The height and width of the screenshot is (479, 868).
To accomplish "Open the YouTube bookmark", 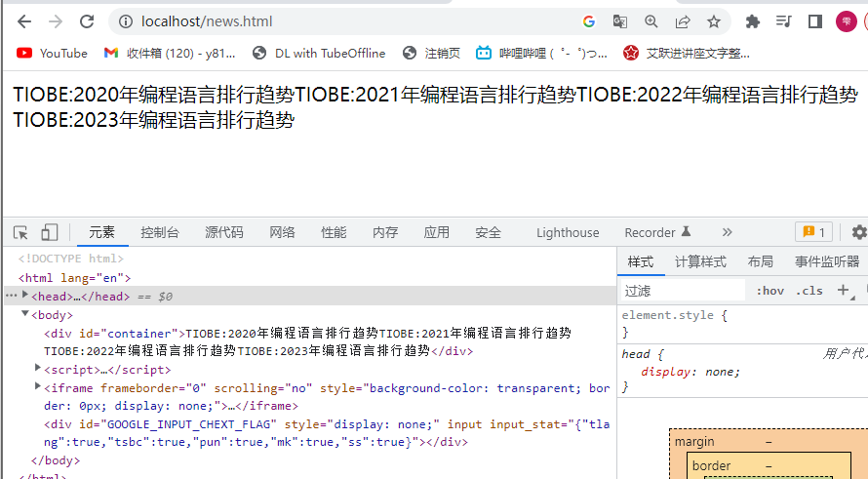I will [53, 54].
